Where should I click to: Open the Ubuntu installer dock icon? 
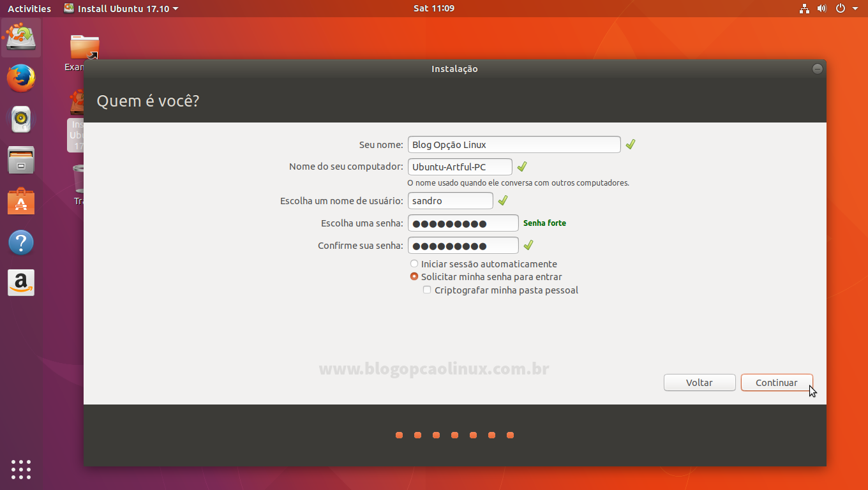tap(21, 38)
